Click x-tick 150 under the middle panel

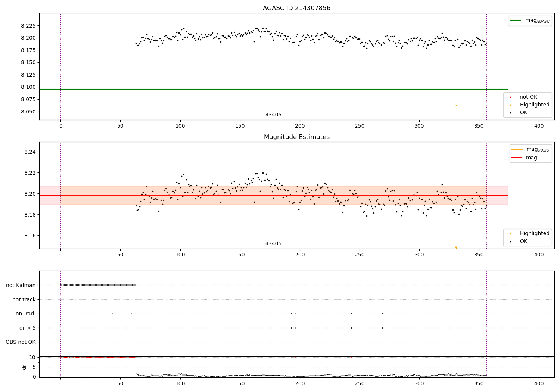[x=240, y=255]
